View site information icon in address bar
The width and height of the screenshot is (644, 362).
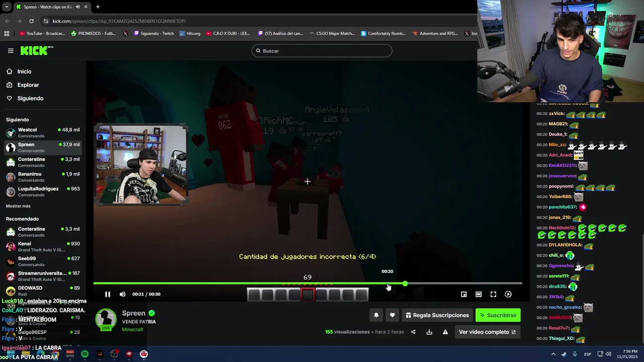click(x=46, y=21)
